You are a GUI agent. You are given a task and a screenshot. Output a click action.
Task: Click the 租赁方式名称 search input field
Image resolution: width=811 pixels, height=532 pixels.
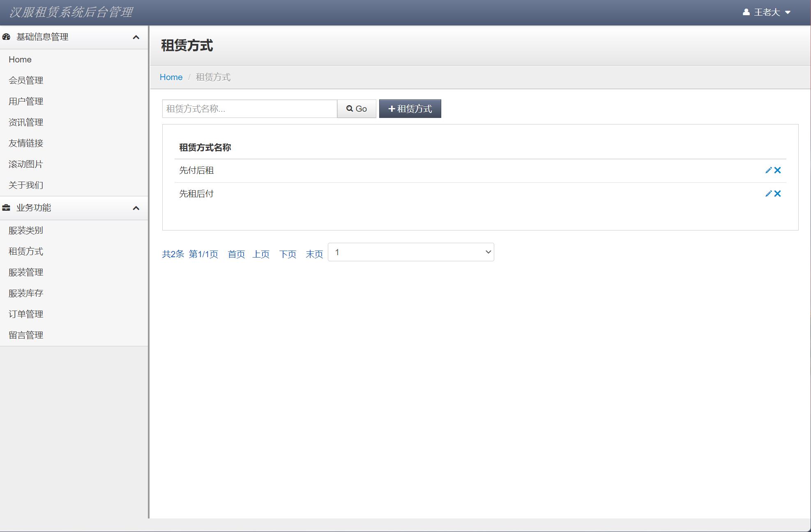249,108
